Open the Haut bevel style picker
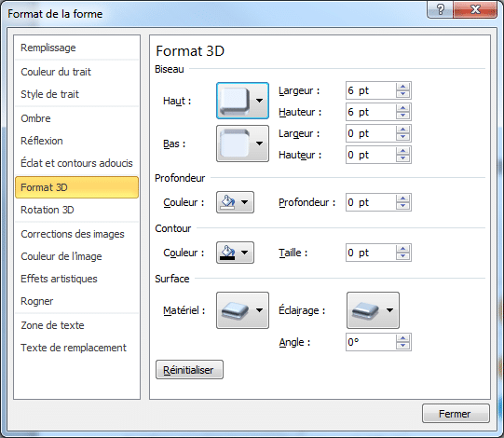The width and height of the screenshot is (504, 438). click(242, 101)
